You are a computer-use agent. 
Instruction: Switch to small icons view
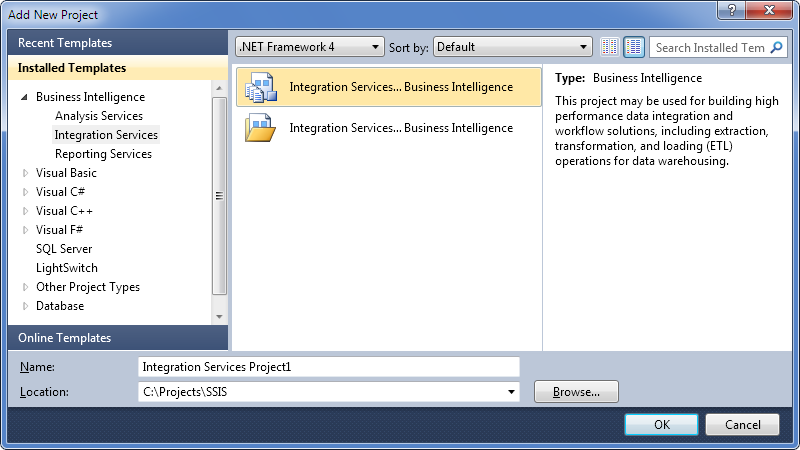[610, 47]
